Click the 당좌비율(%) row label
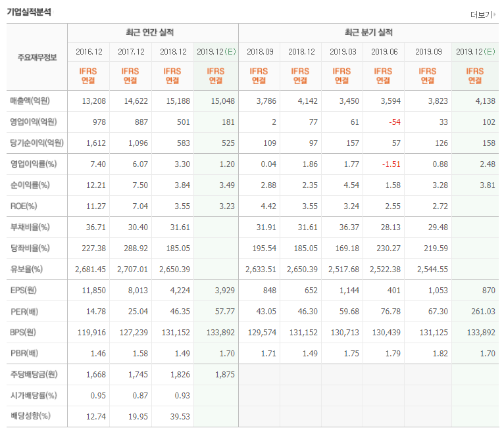 coord(30,249)
